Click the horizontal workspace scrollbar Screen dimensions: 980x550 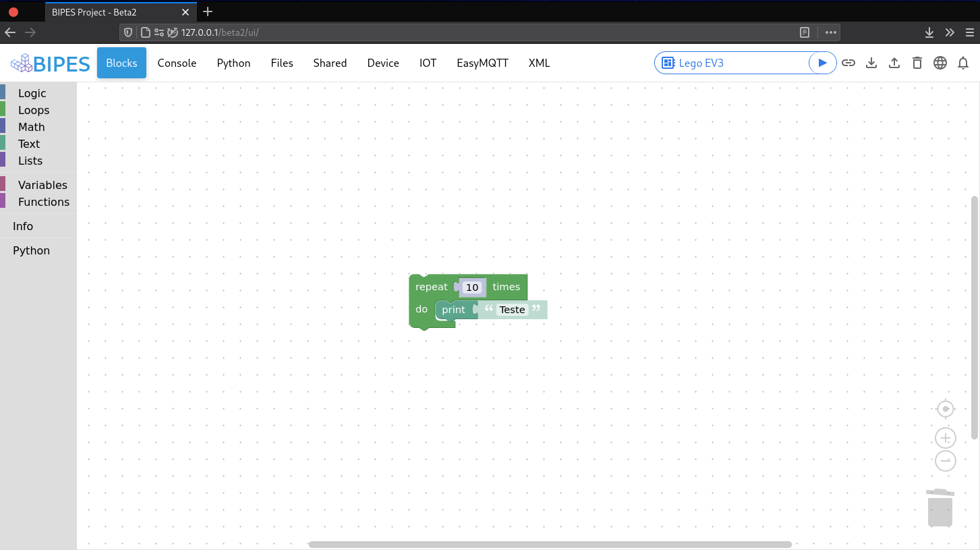click(x=550, y=544)
